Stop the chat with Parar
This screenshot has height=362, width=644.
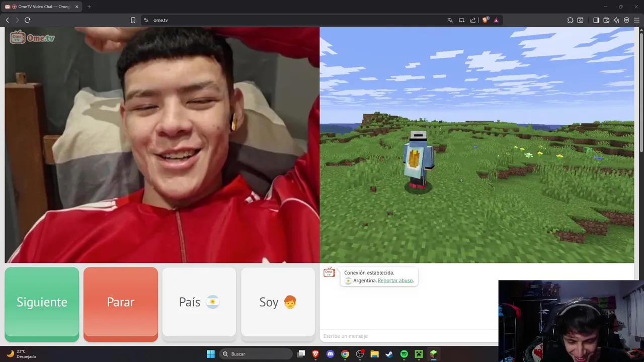(x=121, y=304)
